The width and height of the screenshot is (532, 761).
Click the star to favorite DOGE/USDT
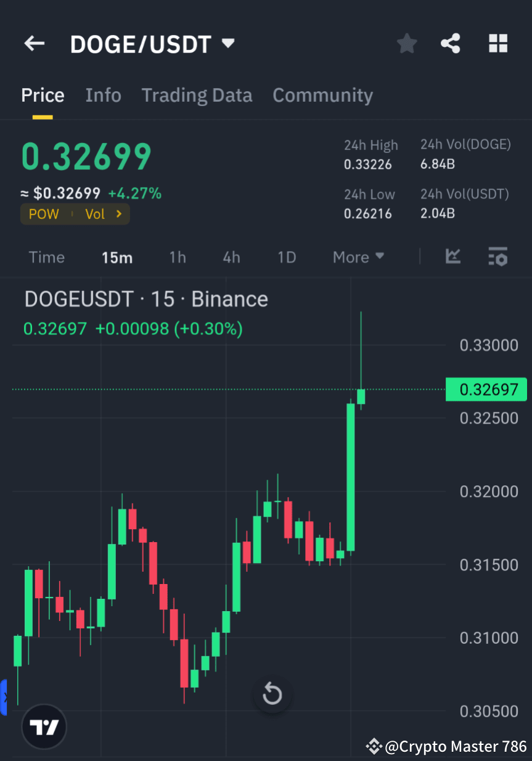pyautogui.click(x=406, y=43)
